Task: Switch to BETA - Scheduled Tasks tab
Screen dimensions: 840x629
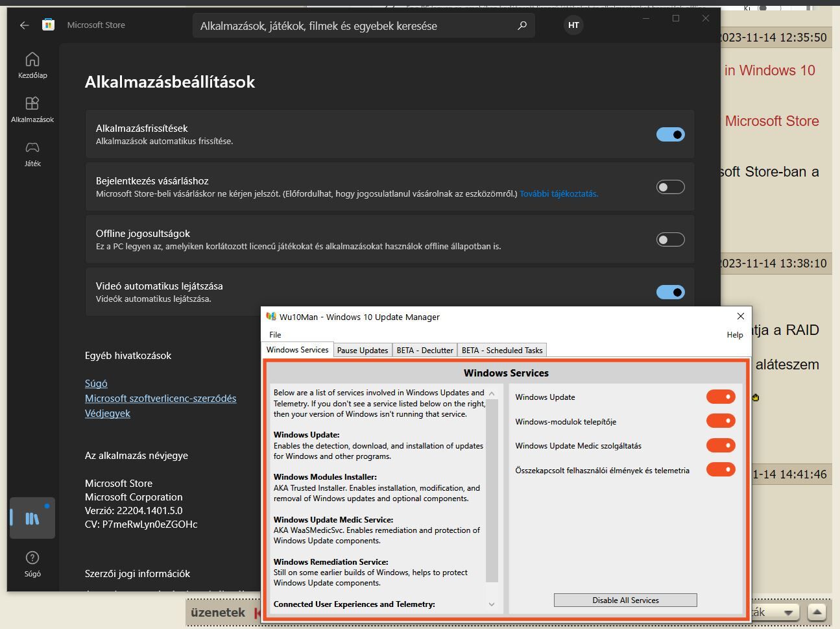Action: [x=502, y=351]
